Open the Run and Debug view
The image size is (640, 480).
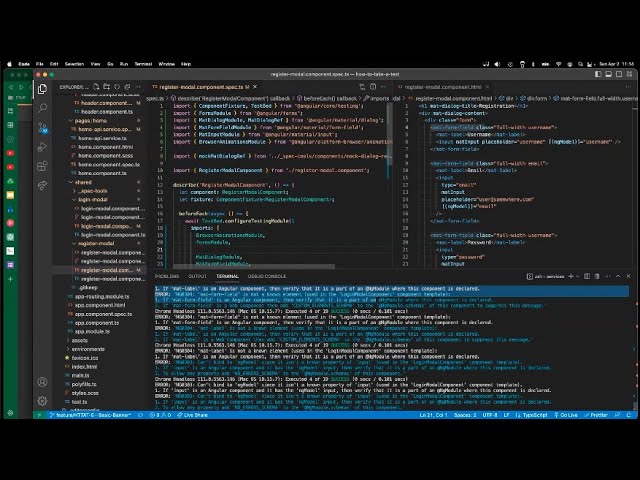pyautogui.click(x=42, y=146)
